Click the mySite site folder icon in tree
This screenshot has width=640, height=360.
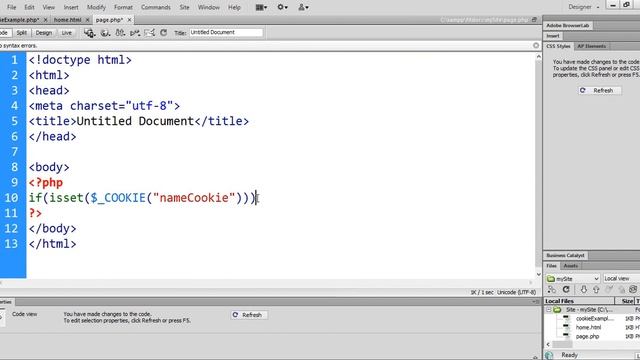(x=557, y=310)
